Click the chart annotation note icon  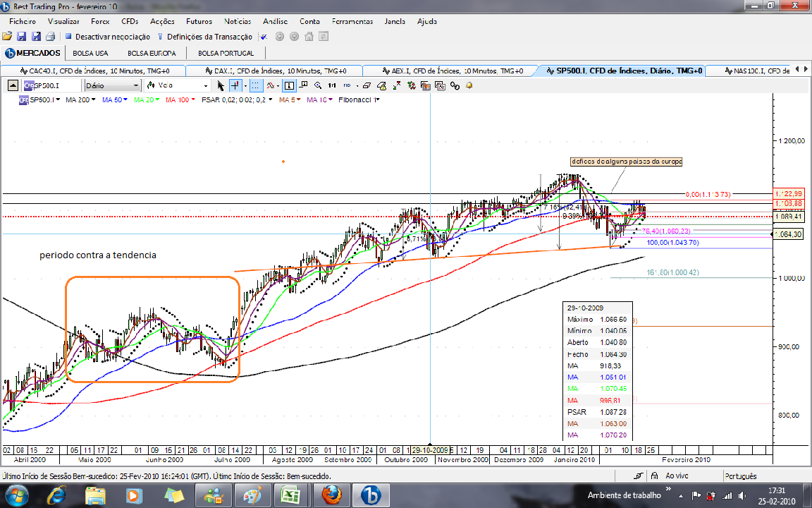(304, 85)
